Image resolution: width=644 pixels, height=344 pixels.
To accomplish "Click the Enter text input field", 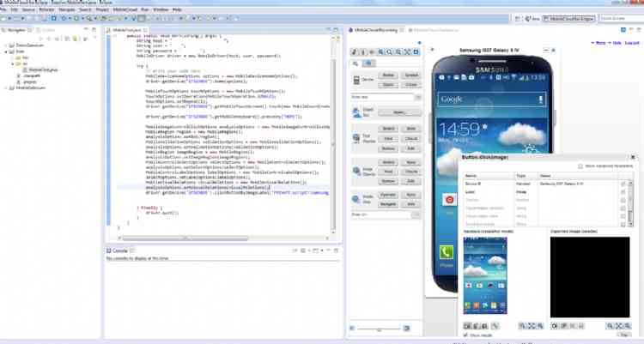I will pyautogui.click(x=382, y=97).
